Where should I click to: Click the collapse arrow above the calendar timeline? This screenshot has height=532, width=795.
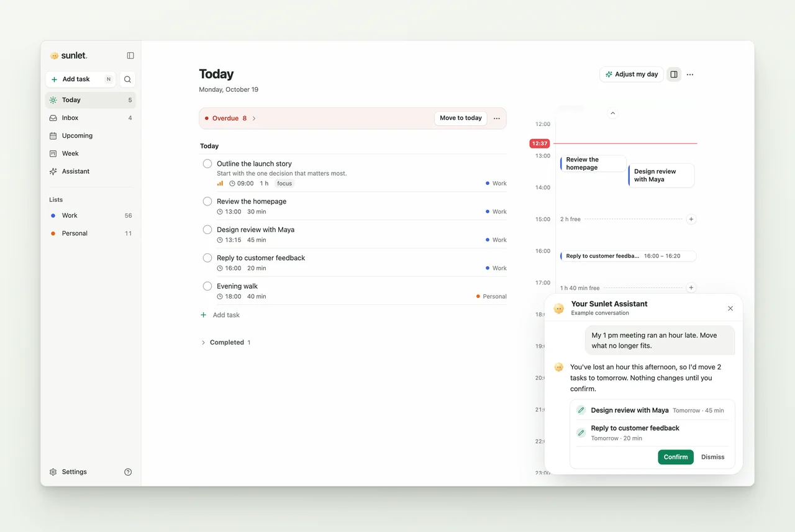coord(612,113)
